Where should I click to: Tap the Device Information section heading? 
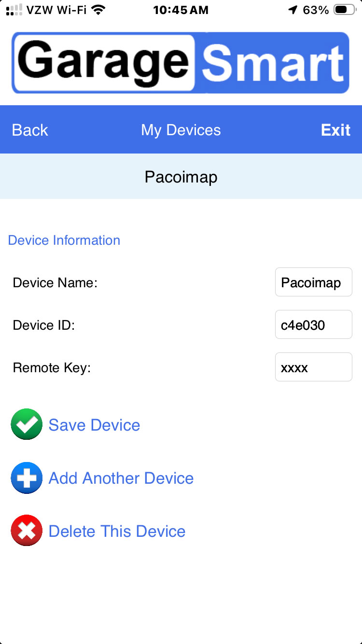tap(64, 240)
